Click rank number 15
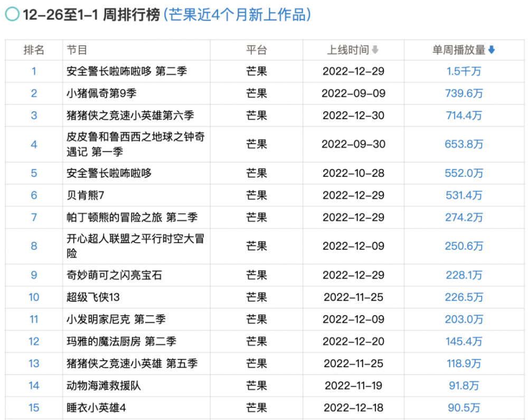 [x=34, y=408]
